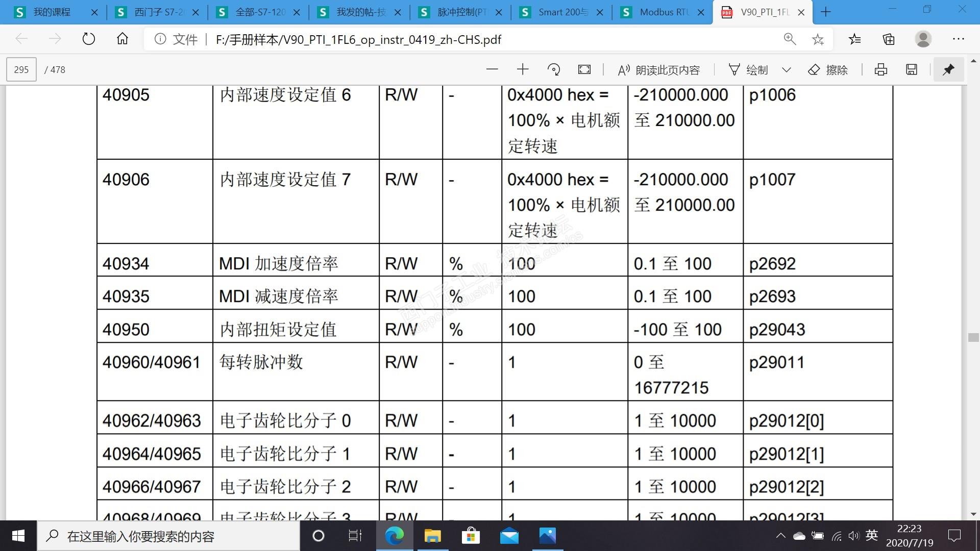Rotate the PDF page
Screen dimensions: 980x551
point(553,69)
